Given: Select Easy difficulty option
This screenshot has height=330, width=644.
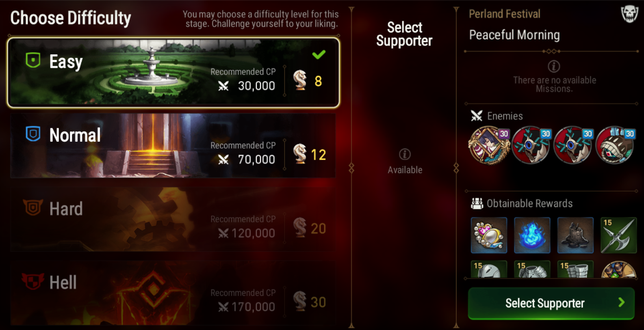Looking at the screenshot, I should 173,73.
